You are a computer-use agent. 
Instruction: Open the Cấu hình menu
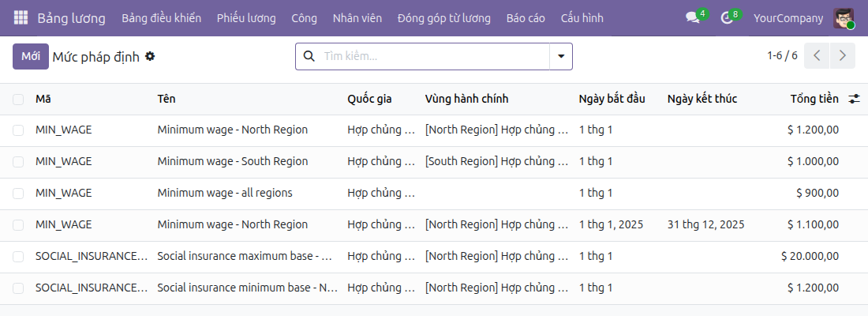pos(582,18)
